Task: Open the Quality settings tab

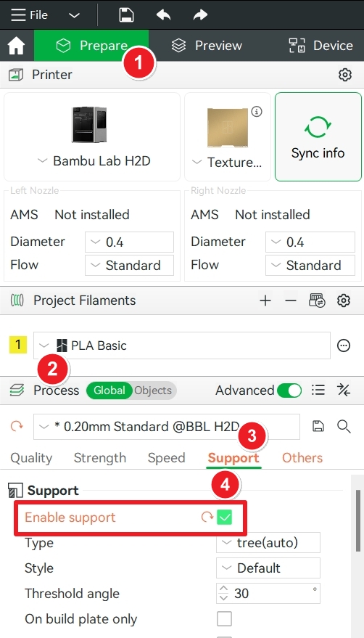Action: tap(31, 458)
